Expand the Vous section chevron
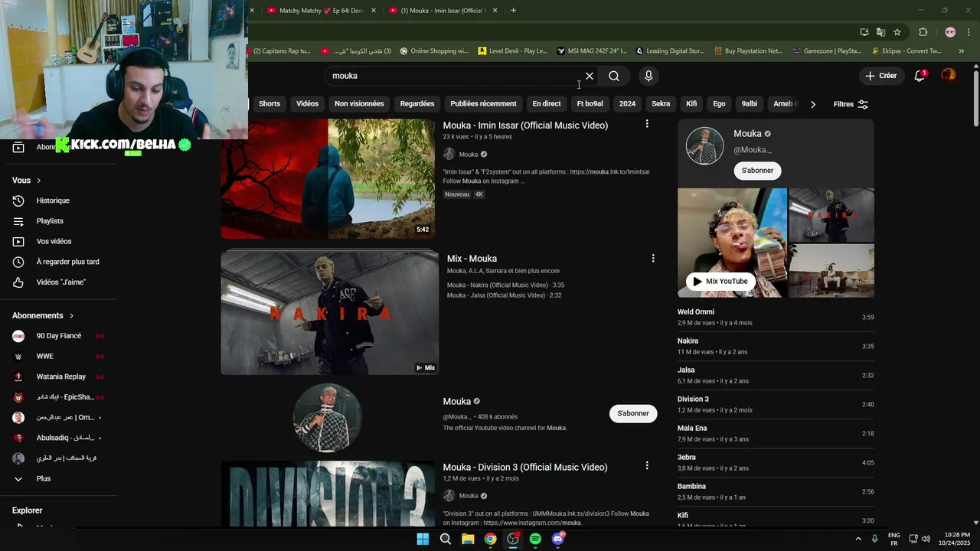Screen dimensions: 980x551 (x=38, y=181)
